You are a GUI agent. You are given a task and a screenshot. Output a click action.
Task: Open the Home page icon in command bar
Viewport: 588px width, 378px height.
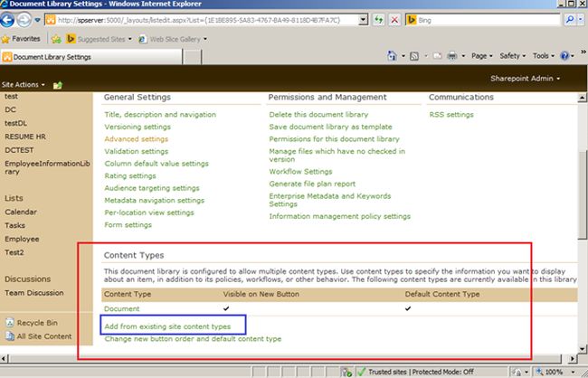pos(392,56)
